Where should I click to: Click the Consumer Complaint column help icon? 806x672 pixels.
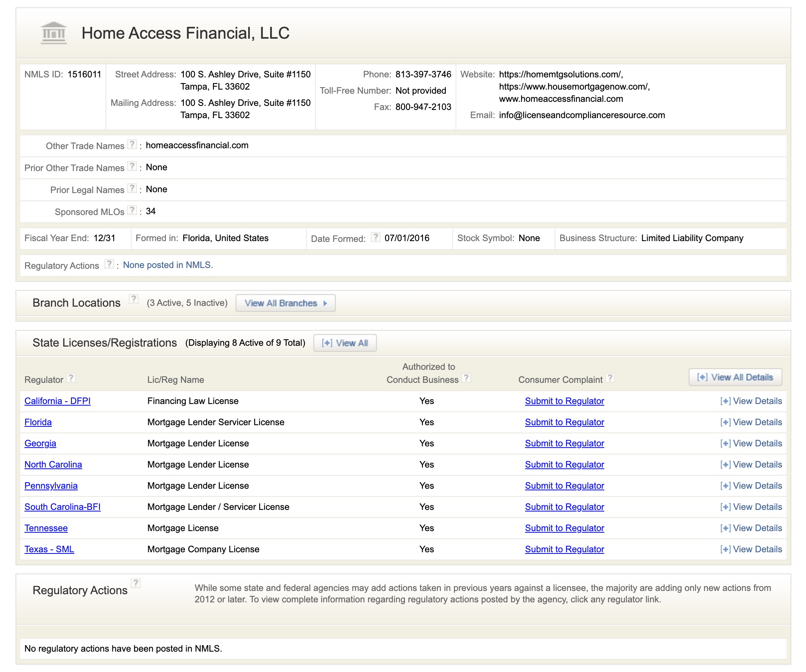pos(610,378)
